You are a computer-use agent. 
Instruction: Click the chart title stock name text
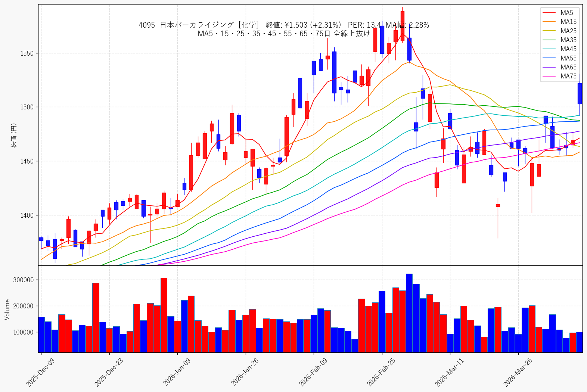pyautogui.click(x=197, y=25)
